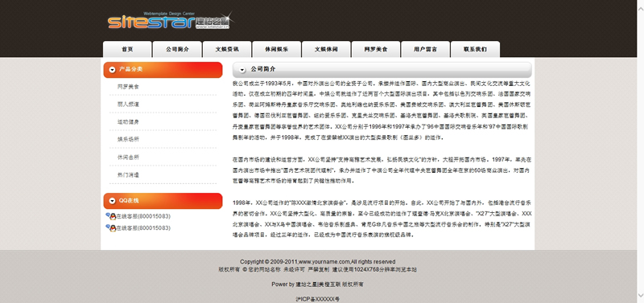Open the 联系我们 navigation tab
Screen dimensions: 644x303
click(475, 49)
